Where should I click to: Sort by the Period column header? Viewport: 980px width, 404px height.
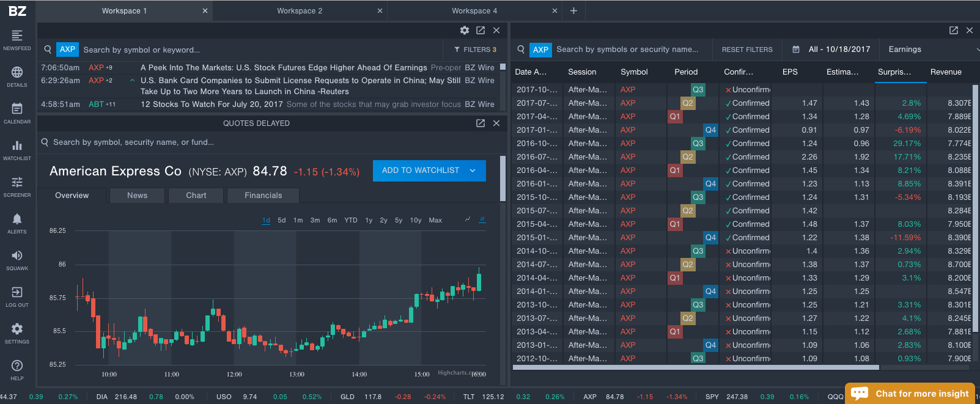(x=686, y=72)
